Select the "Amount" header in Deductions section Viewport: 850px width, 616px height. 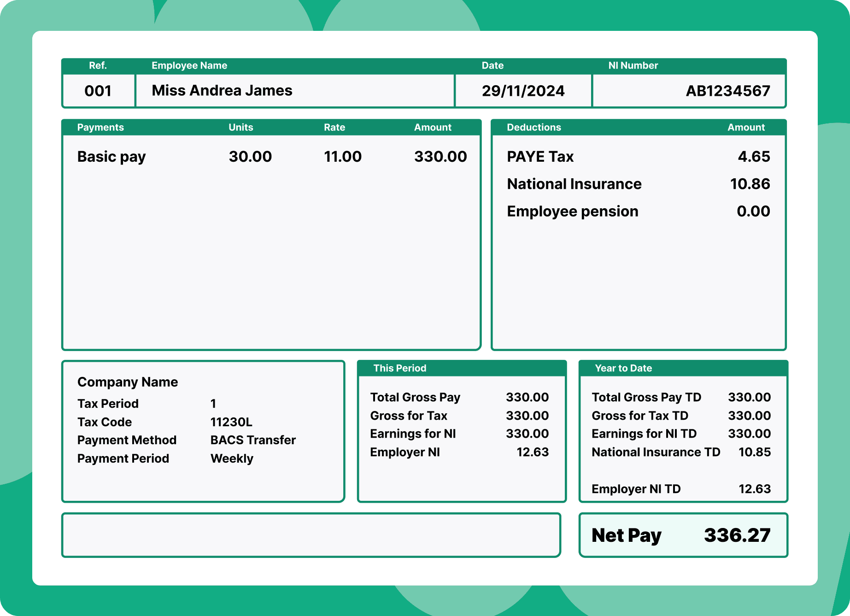[x=746, y=127]
